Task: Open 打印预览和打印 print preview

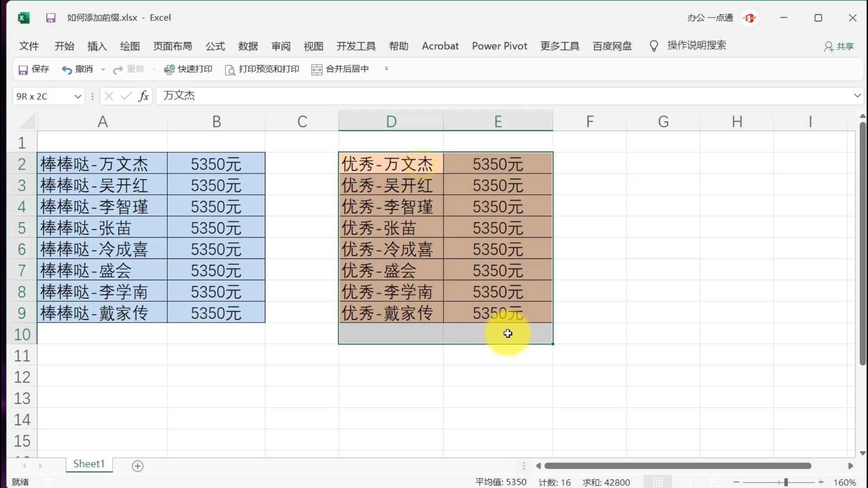Action: coord(262,69)
